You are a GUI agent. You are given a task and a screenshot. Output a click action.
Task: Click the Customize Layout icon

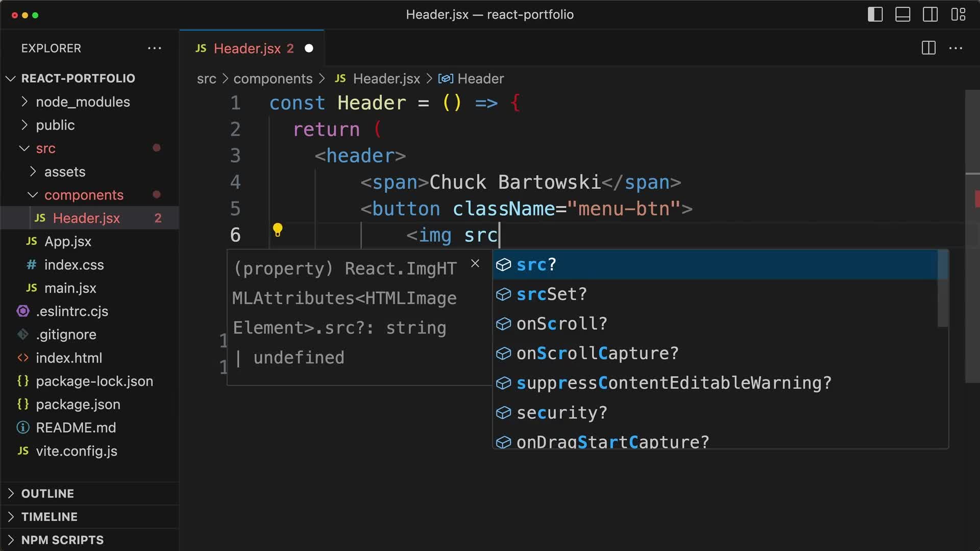[x=958, y=14]
